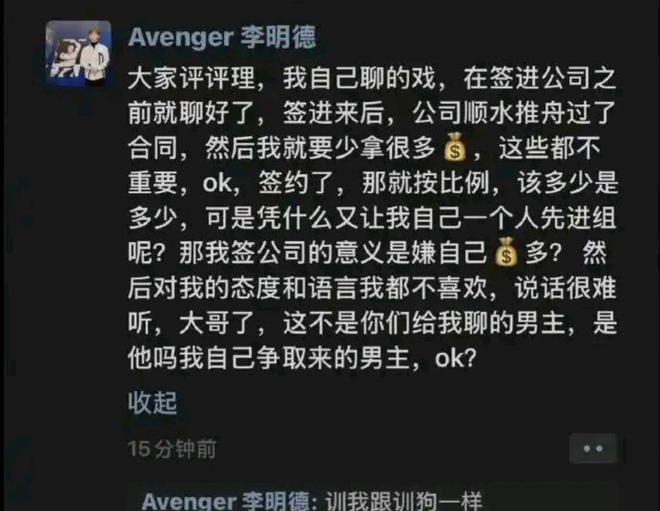Click the line 可是凭什么又让我自己一个人先进组
Screen dimensions: 660x511
(x=411, y=218)
